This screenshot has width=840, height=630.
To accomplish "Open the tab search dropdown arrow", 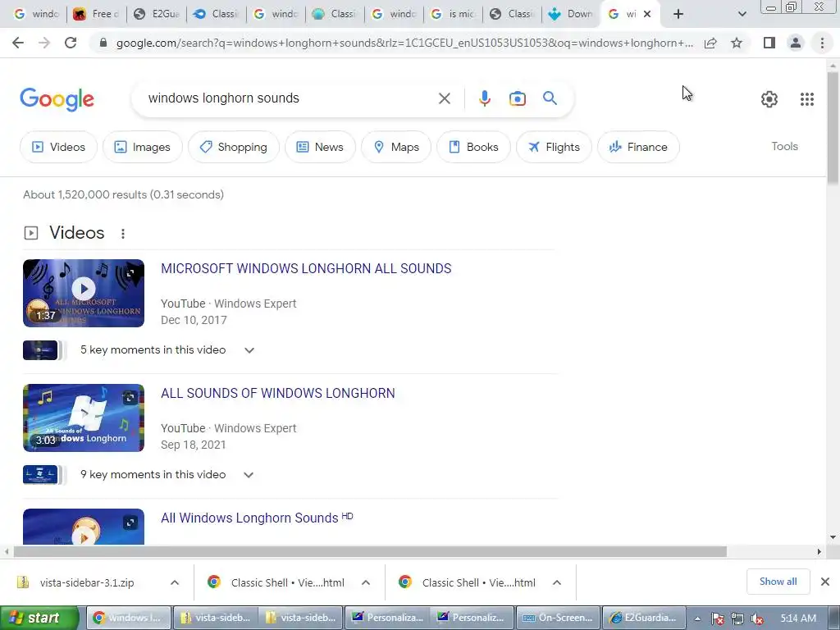I will [x=742, y=14].
